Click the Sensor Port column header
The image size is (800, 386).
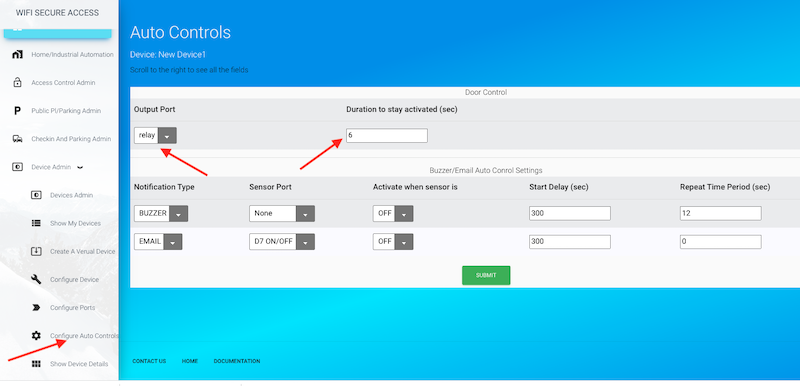click(270, 187)
